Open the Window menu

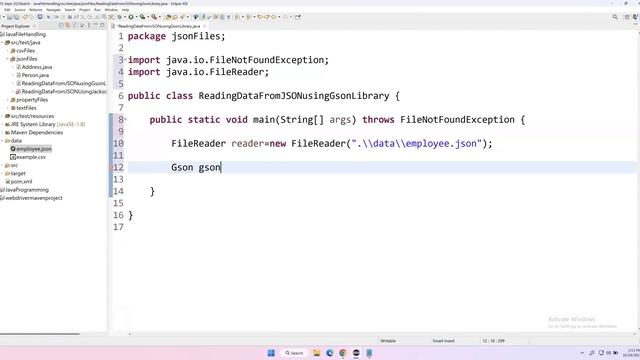(111, 10)
